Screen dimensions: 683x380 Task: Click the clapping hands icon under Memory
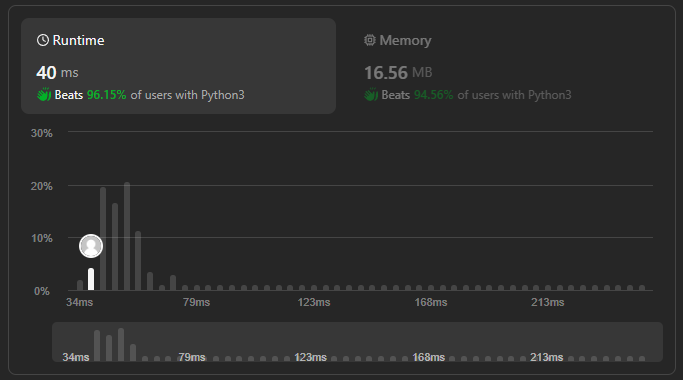371,95
